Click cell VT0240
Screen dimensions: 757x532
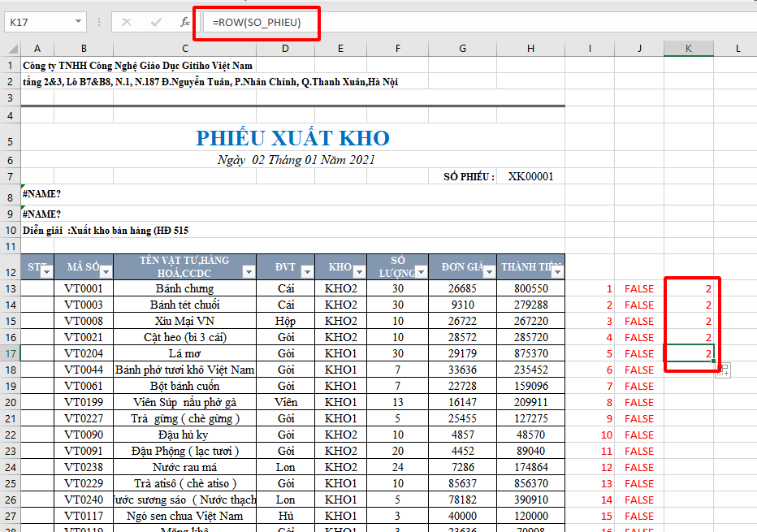(84, 500)
